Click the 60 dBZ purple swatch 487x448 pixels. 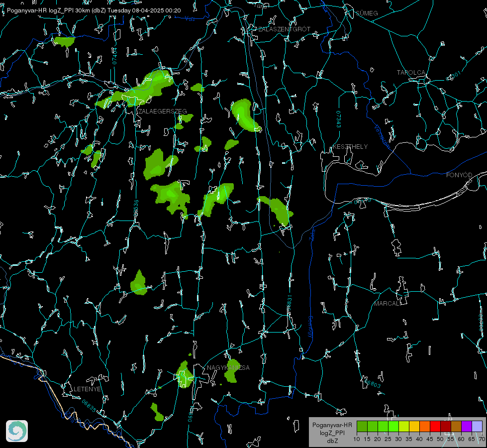click(x=467, y=426)
